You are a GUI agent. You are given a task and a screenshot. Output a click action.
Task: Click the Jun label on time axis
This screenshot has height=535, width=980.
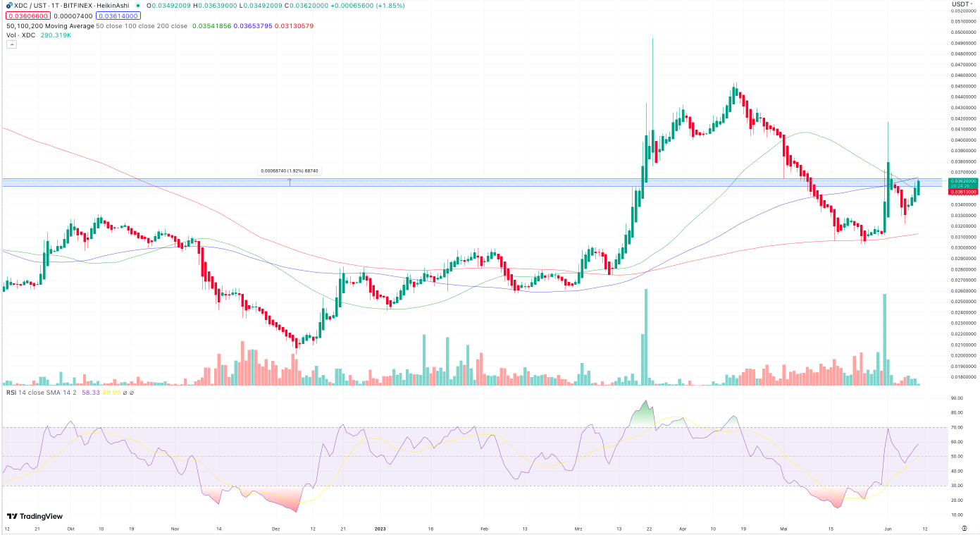[x=888, y=527]
